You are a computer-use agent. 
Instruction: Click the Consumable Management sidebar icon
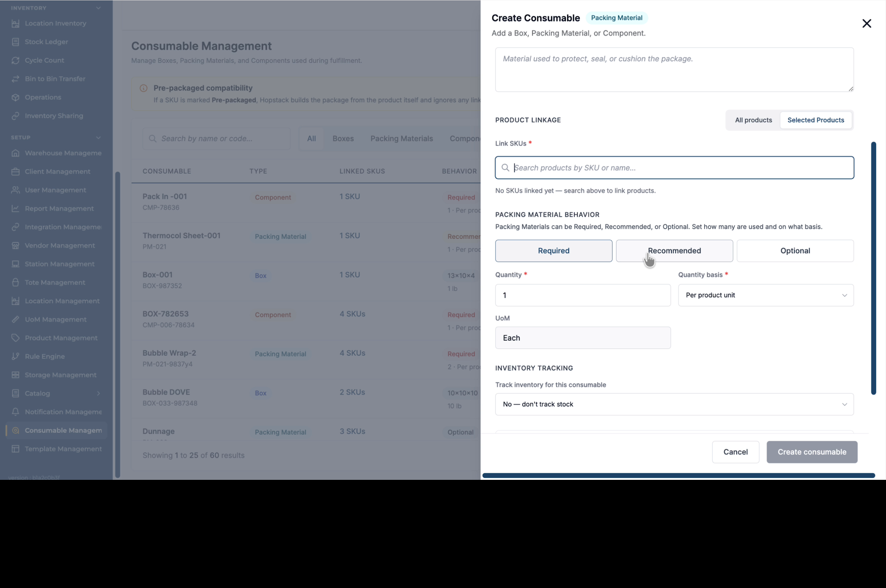[x=16, y=431]
